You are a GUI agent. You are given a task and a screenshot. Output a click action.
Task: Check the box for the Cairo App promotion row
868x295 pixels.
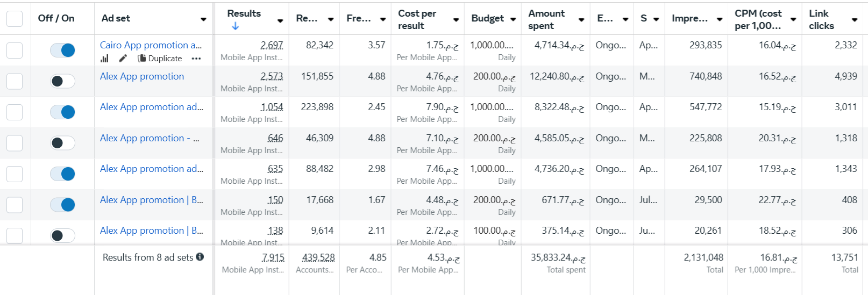tap(15, 50)
